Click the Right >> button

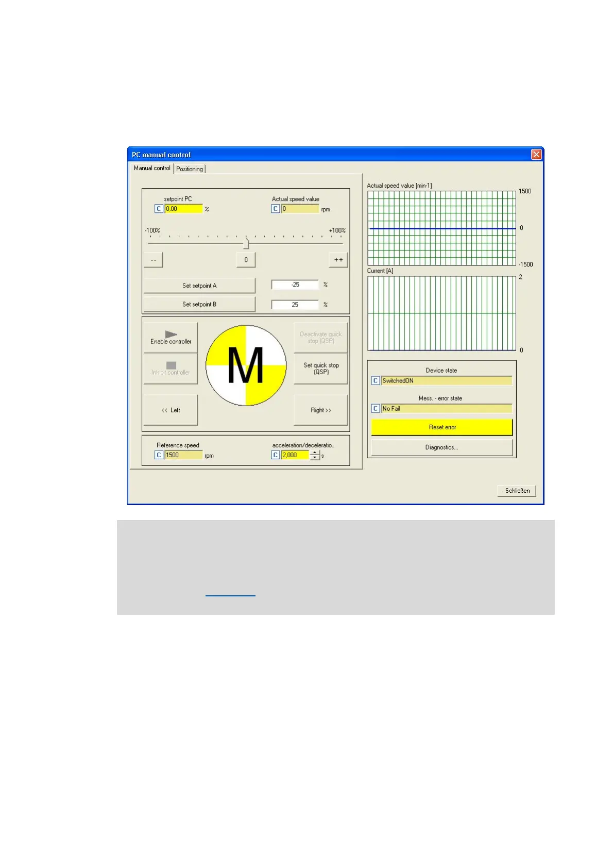[321, 410]
